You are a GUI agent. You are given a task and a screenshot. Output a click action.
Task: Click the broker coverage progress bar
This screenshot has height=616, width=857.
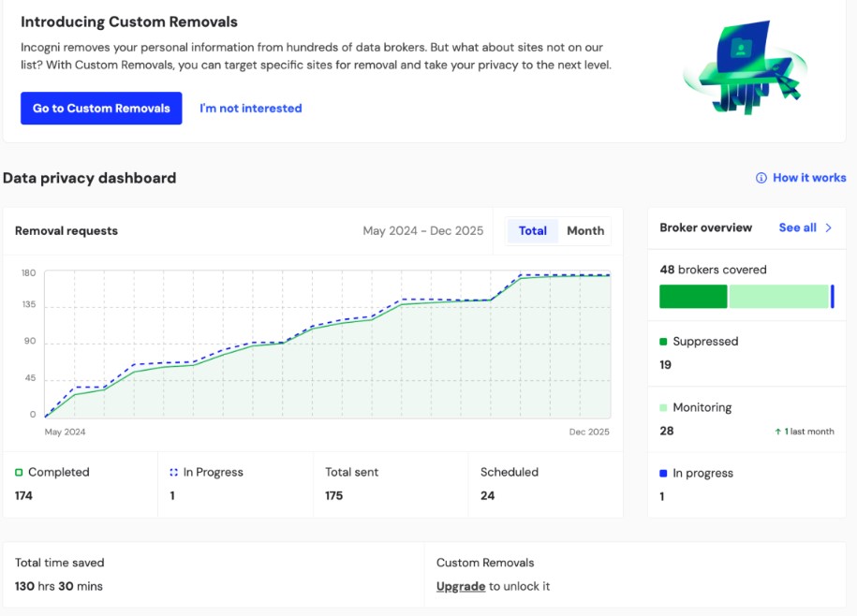click(745, 296)
